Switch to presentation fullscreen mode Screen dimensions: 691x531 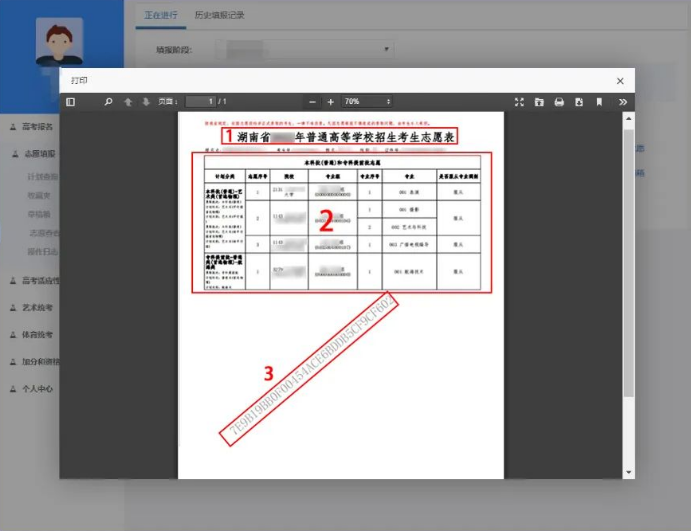coord(519,102)
